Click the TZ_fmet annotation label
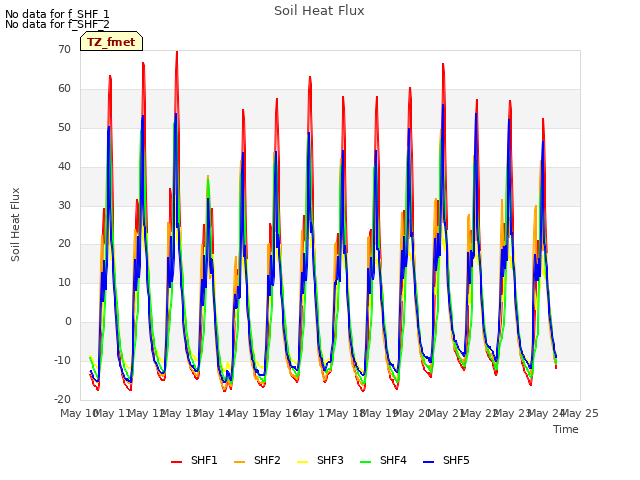This screenshot has width=640, height=480. tap(111, 42)
